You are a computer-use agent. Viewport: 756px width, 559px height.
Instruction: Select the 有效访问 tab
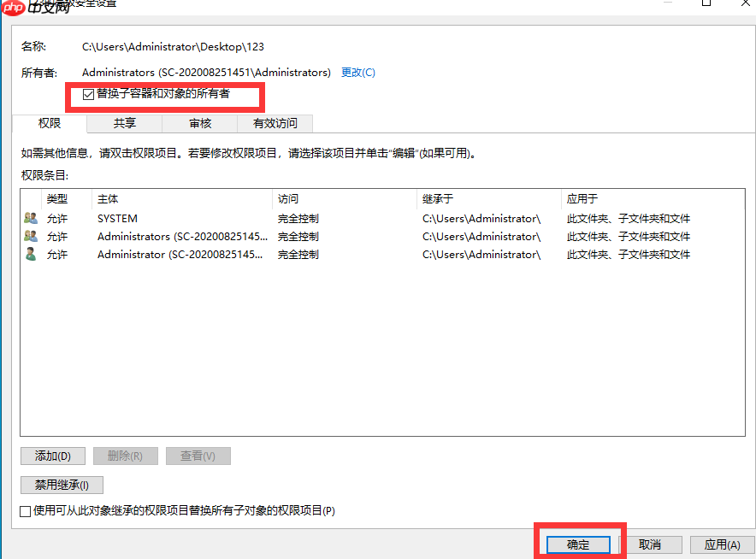coord(275,123)
